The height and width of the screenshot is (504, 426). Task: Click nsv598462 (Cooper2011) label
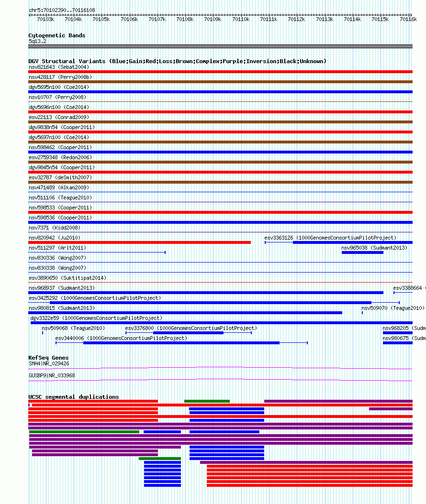pos(60,147)
